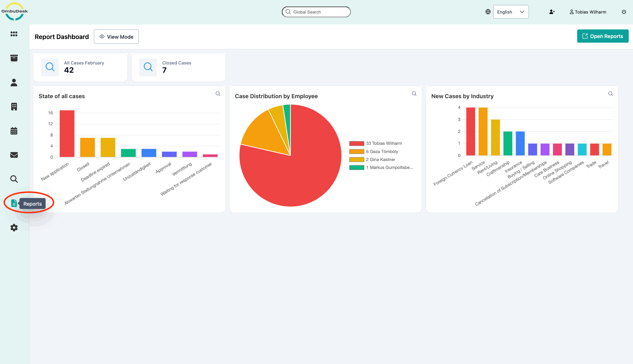Select the Reports item in sidebar
The height and width of the screenshot is (364, 633).
(14, 203)
